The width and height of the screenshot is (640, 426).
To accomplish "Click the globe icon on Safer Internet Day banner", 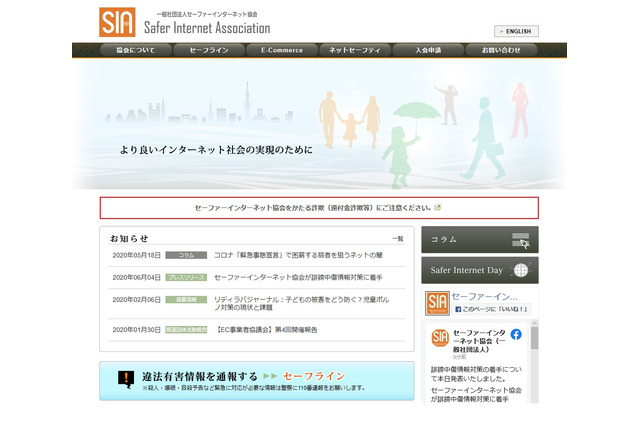I will 521,270.
